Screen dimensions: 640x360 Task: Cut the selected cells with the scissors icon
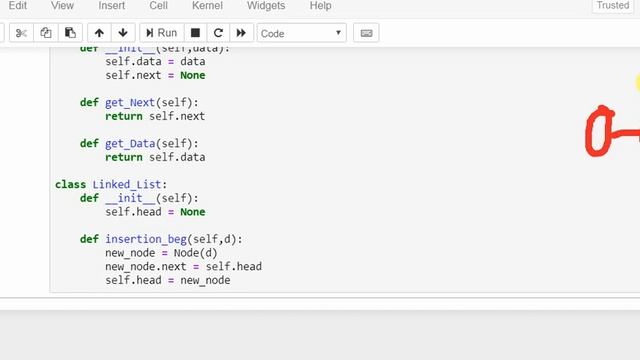click(x=21, y=33)
